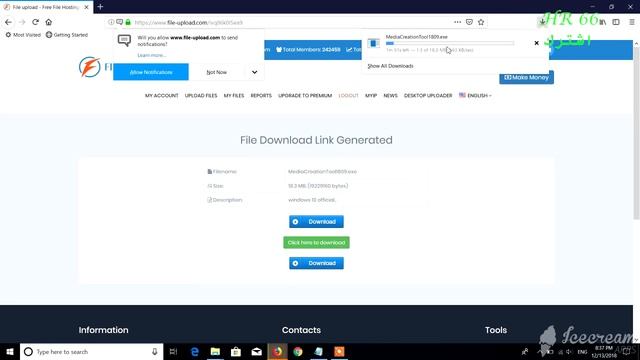The image size is (640, 360).
Task: Click the browser forward arrow
Action: (22, 22)
